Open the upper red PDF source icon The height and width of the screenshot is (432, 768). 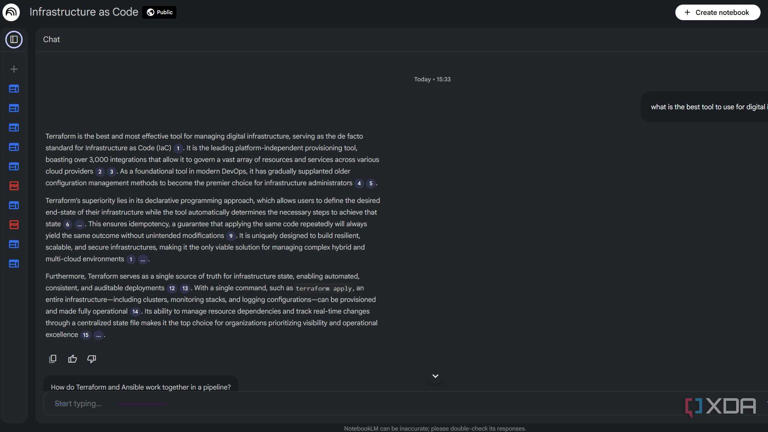tap(14, 186)
